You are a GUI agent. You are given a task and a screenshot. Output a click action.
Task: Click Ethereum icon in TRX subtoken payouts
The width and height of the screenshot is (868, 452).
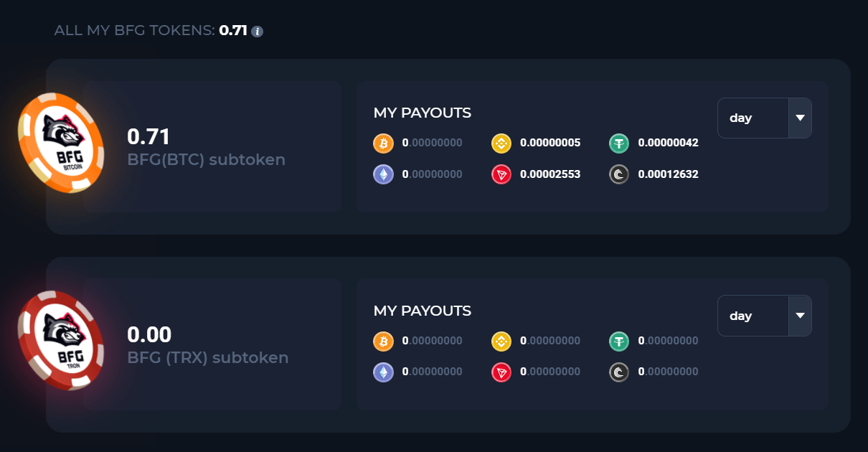point(384,372)
